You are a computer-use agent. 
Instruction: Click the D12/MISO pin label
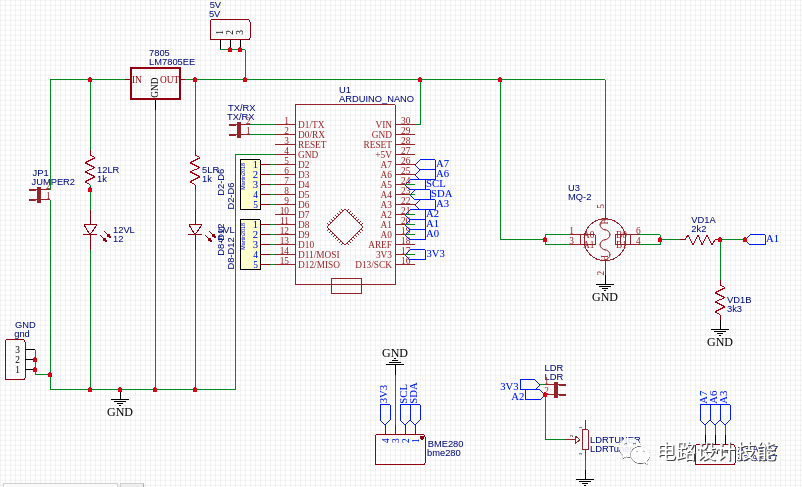pos(319,264)
